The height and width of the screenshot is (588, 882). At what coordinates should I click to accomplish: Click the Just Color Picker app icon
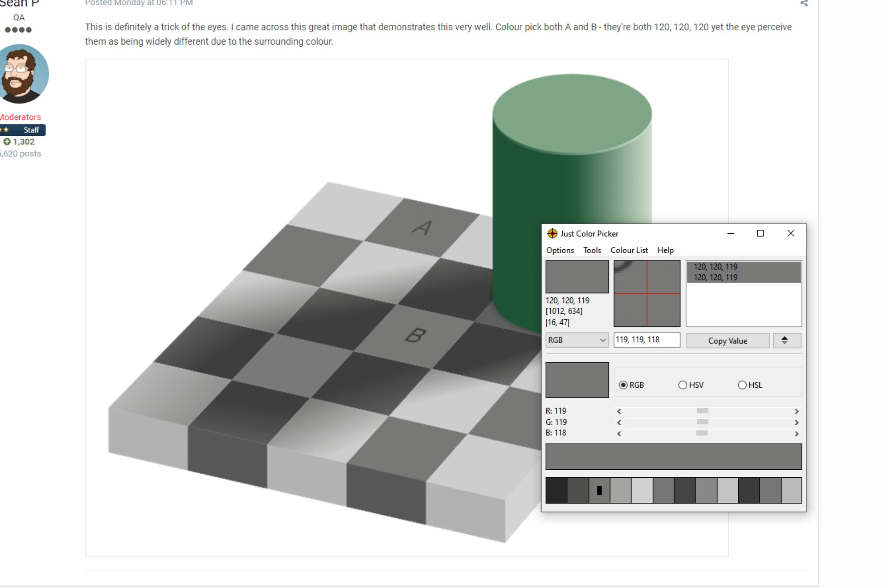click(x=552, y=233)
